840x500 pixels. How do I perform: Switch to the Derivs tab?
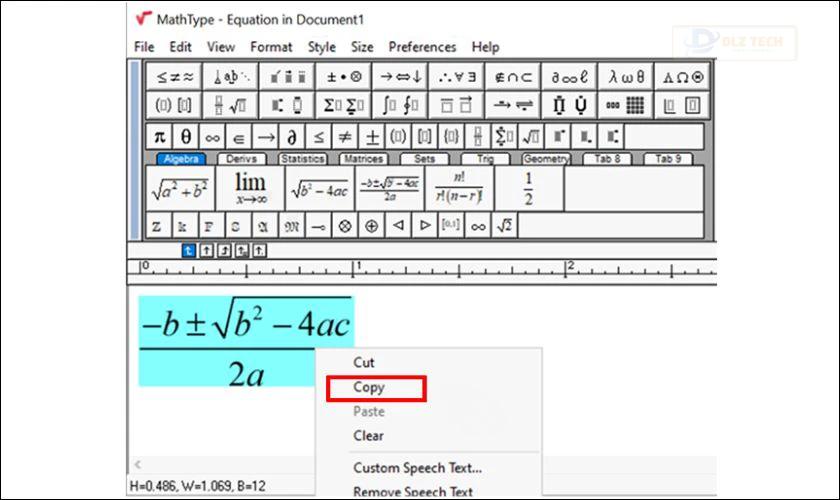pos(241,159)
